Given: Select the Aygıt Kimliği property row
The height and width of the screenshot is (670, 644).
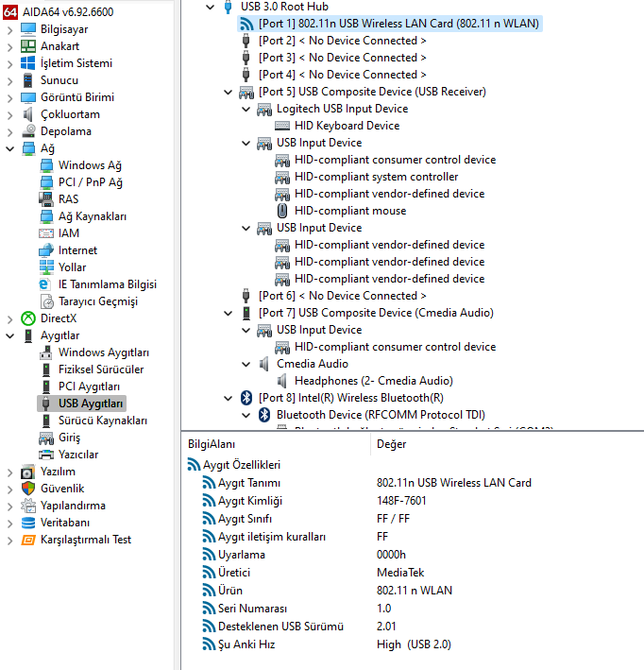Looking at the screenshot, I should click(249, 500).
